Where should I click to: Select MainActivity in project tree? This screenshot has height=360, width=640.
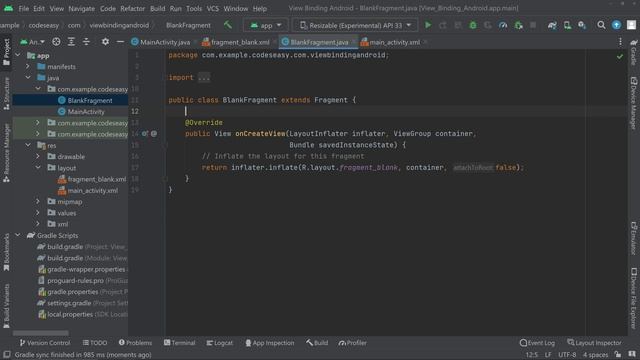pos(86,111)
